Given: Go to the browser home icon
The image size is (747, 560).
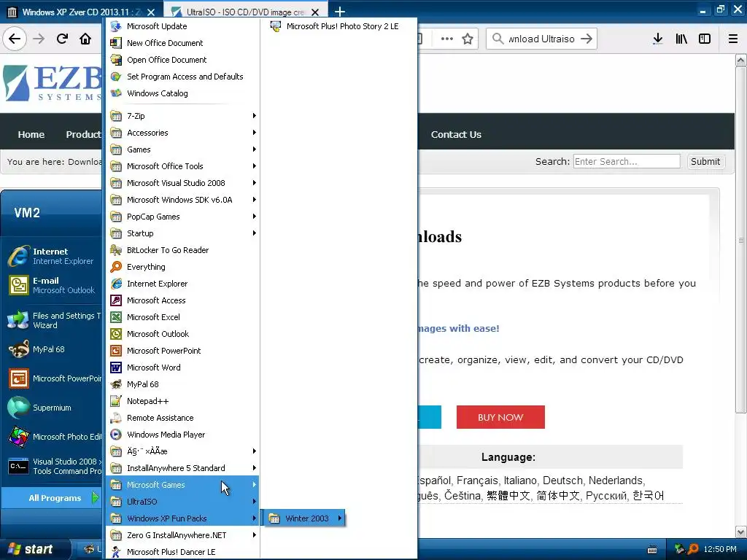Looking at the screenshot, I should (x=85, y=39).
